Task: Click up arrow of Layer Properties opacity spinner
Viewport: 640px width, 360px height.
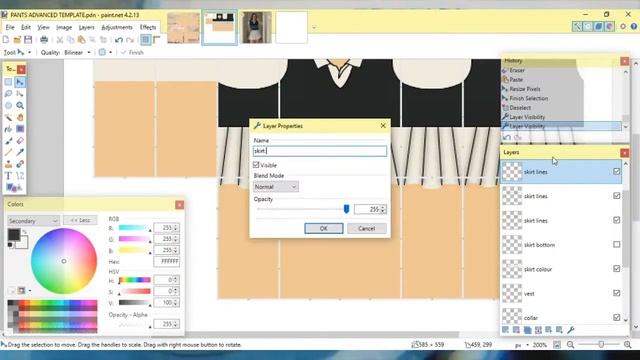Action: [383, 207]
